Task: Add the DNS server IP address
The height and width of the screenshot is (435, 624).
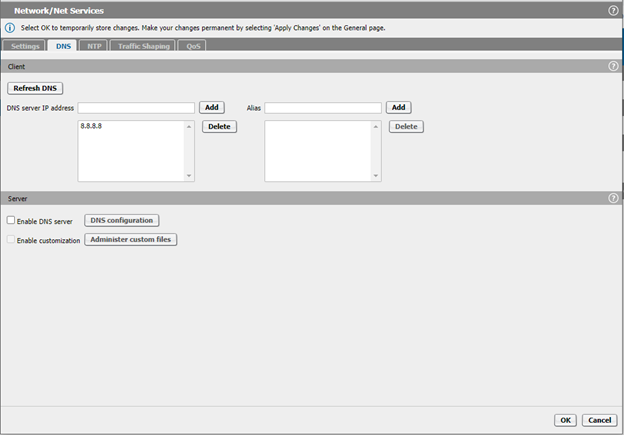Action: [x=212, y=107]
